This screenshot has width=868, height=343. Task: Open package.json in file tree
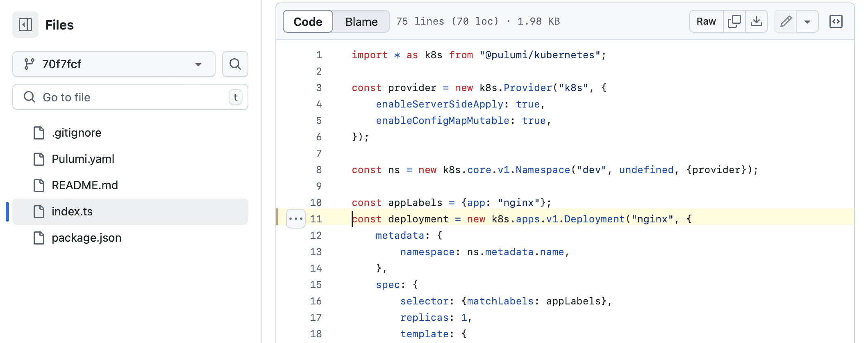[x=130, y=238]
